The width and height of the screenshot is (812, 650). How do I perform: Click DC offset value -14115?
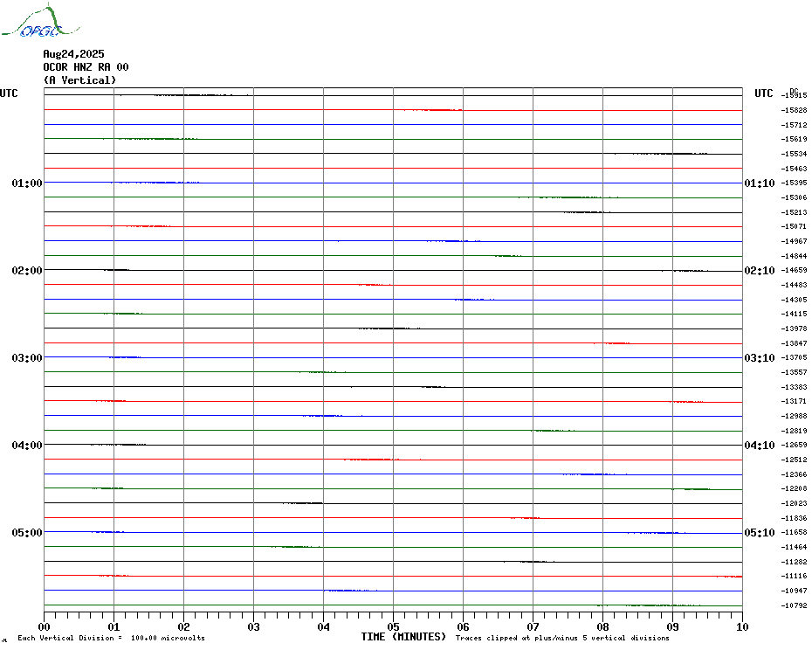[794, 315]
